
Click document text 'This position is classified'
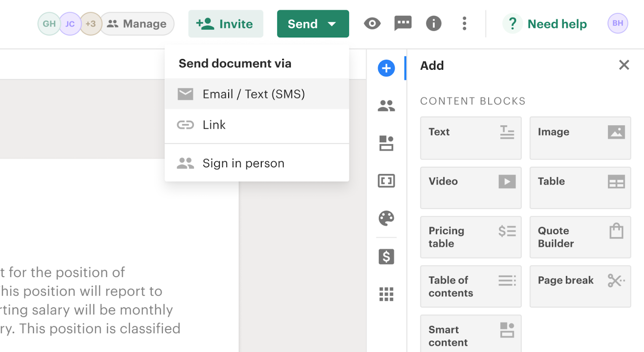pyautogui.click(x=100, y=329)
